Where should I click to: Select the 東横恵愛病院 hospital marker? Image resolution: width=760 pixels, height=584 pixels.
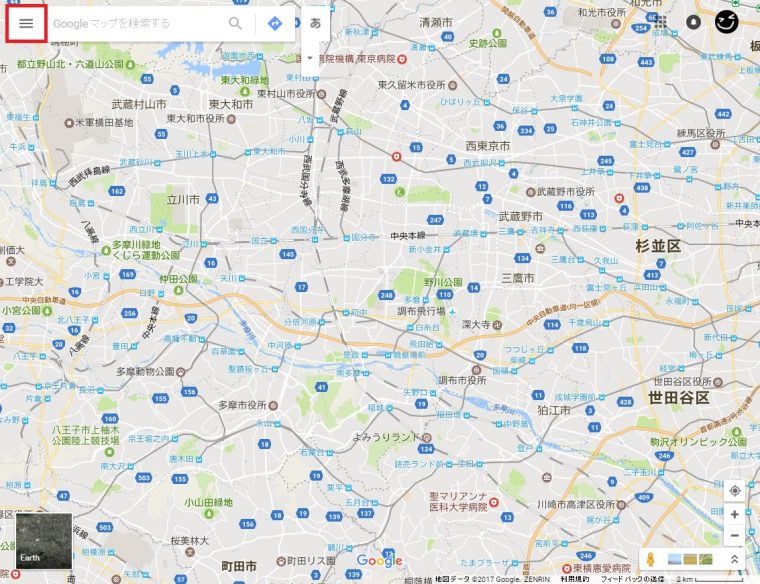tap(567, 568)
